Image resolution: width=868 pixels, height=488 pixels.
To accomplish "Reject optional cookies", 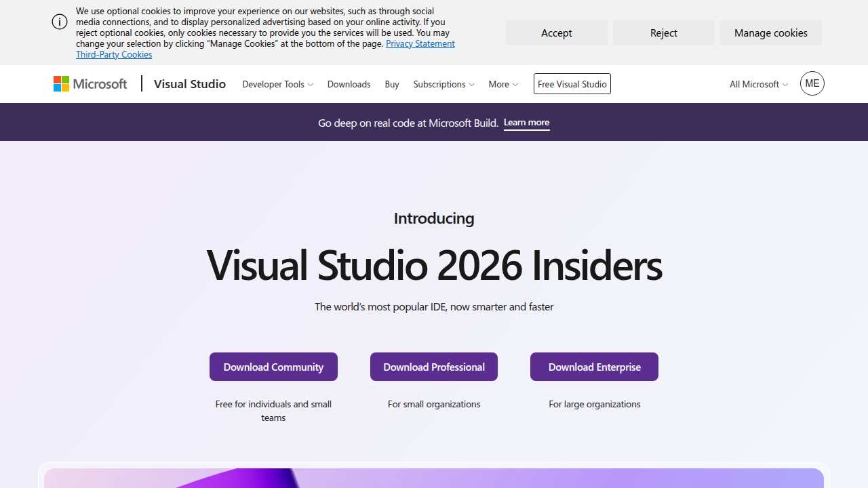I will 664,33.
